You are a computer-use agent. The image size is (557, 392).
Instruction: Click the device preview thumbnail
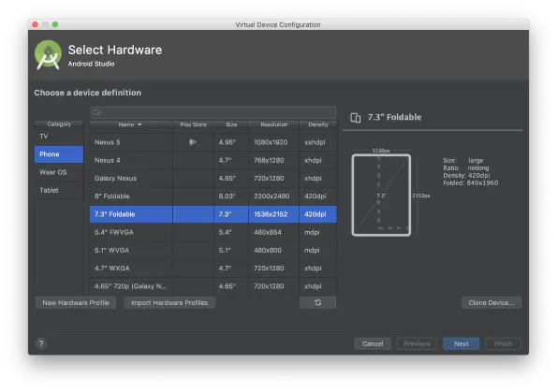point(381,195)
